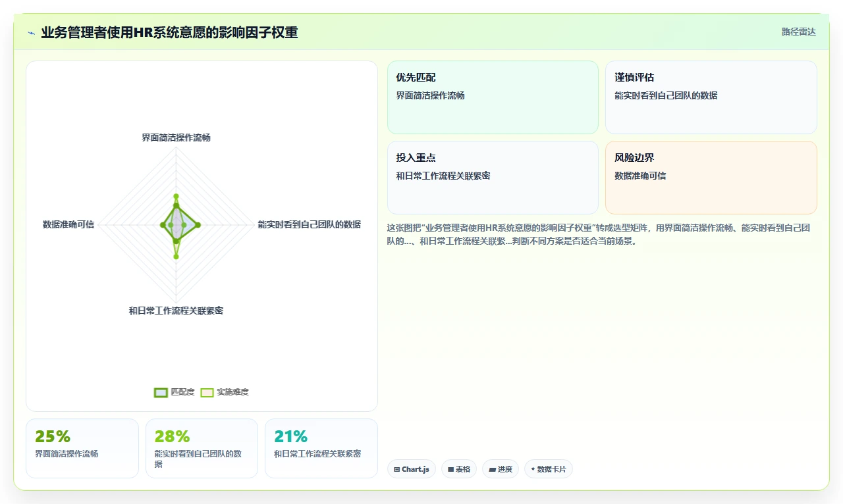Click the 28% stat card value
Screen dimensions: 843x504
click(x=172, y=437)
